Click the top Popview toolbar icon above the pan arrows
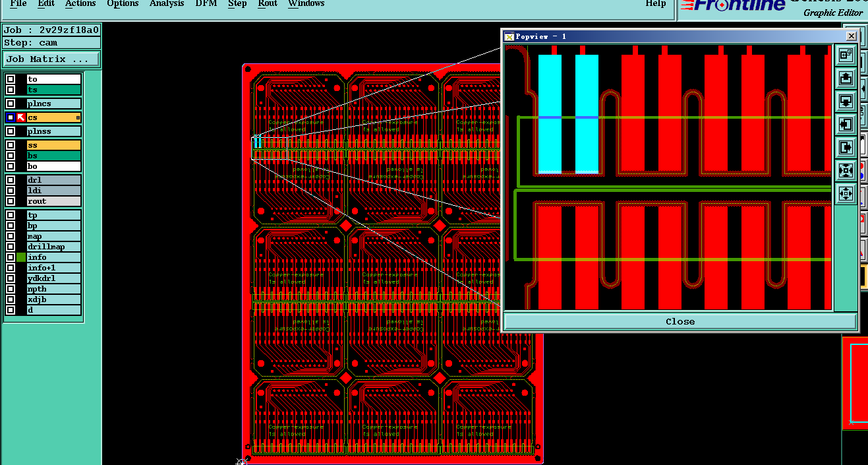Viewport: 868px width, 465px height. (846, 55)
